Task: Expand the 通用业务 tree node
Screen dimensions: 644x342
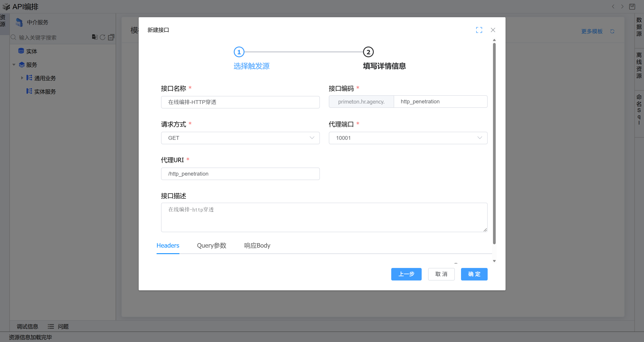Action: pos(22,78)
